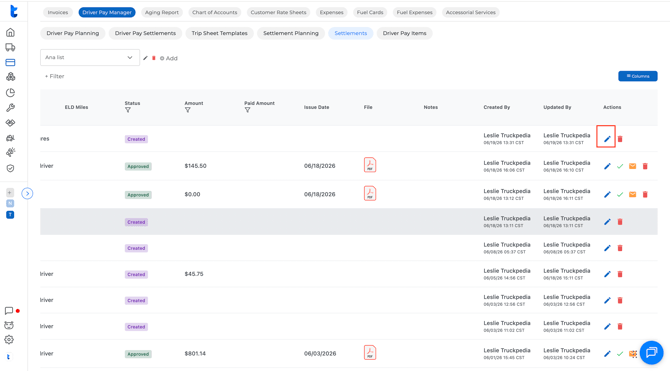Open the PDF file for $0.00 settlement
This screenshot has width=670, height=371.
370,193
